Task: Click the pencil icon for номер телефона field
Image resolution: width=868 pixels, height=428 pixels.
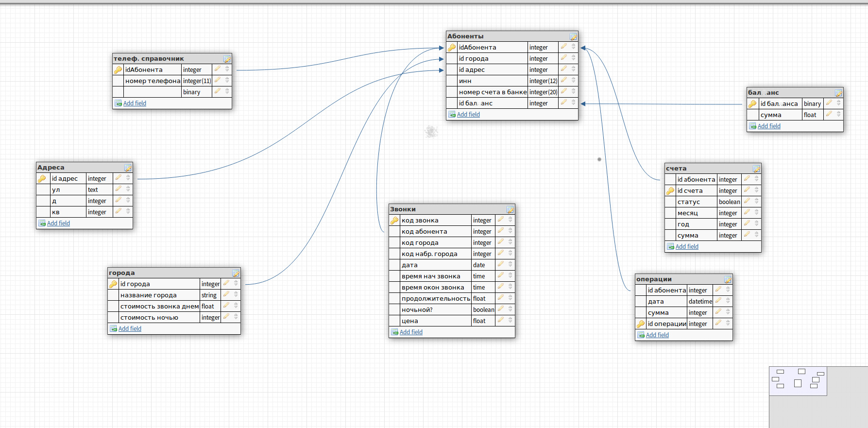Action: tap(218, 80)
